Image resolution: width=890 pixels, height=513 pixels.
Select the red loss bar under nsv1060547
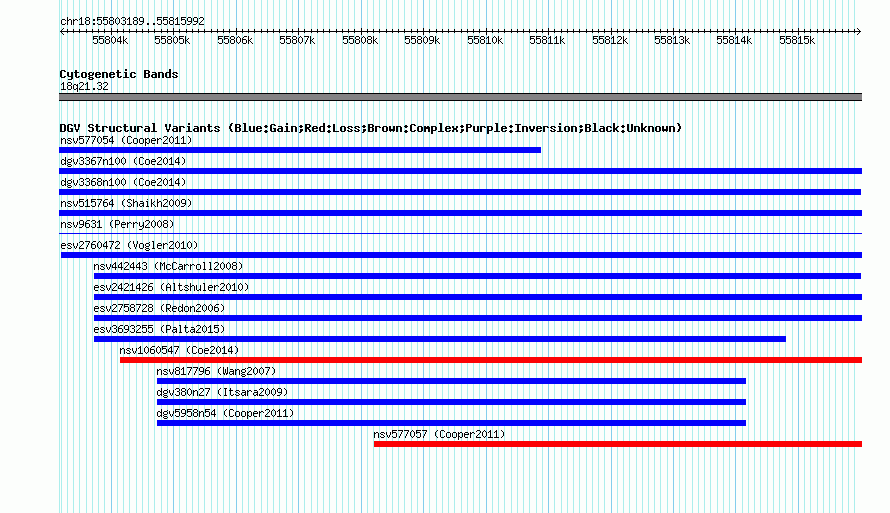pyautogui.click(x=491, y=360)
